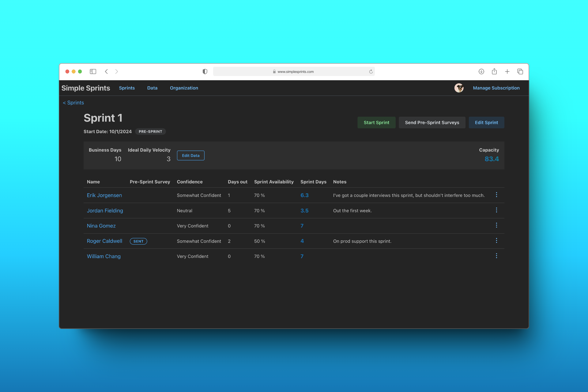Click the Sprint 1 heading
588x392 pixels.
pyautogui.click(x=103, y=118)
